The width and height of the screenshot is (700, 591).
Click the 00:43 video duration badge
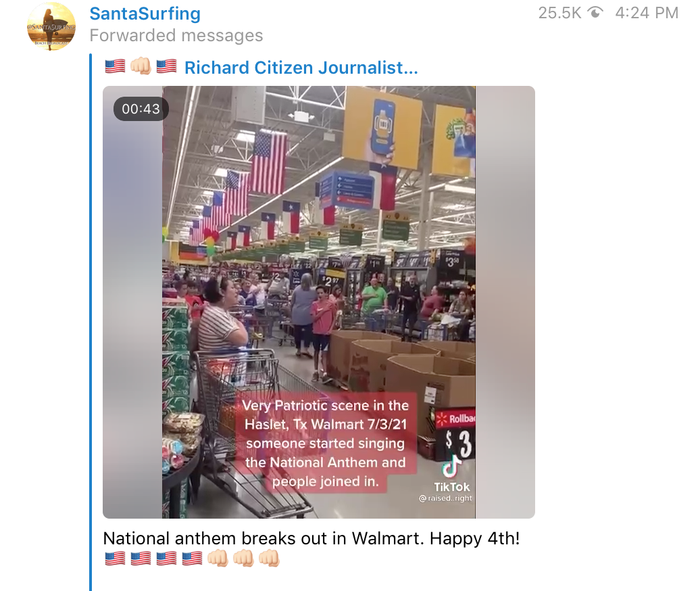coord(141,109)
